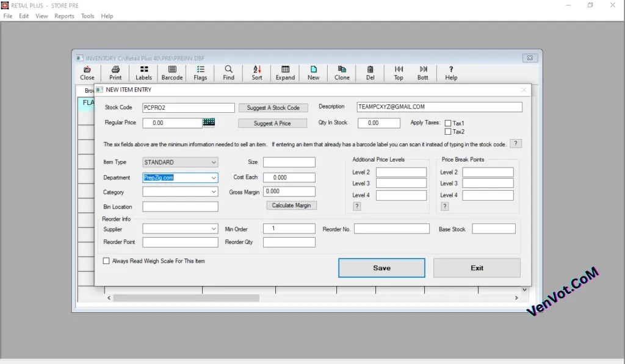The height and width of the screenshot is (364, 625).
Task: Open the View menu
Action: coord(42,16)
